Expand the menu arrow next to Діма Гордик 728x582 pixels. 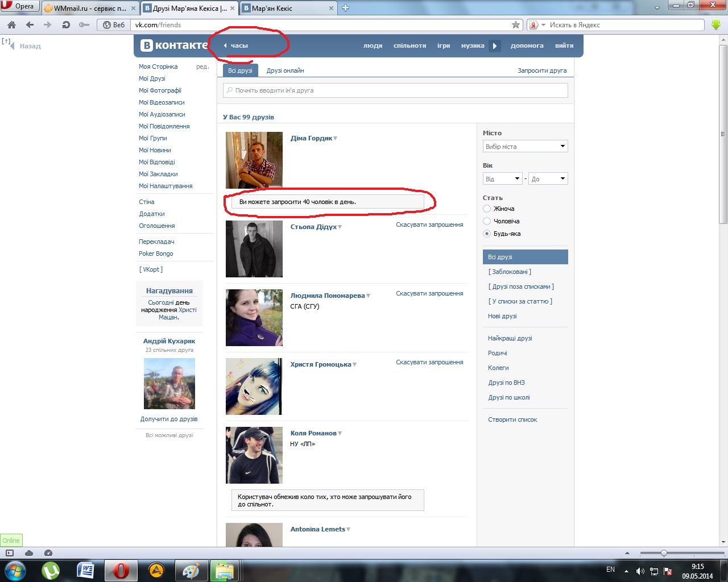pyautogui.click(x=336, y=139)
